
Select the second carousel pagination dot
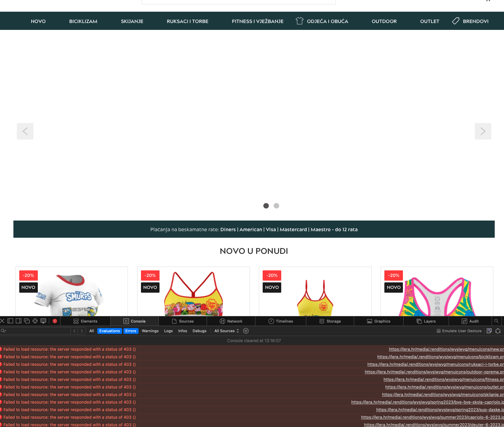(x=276, y=206)
